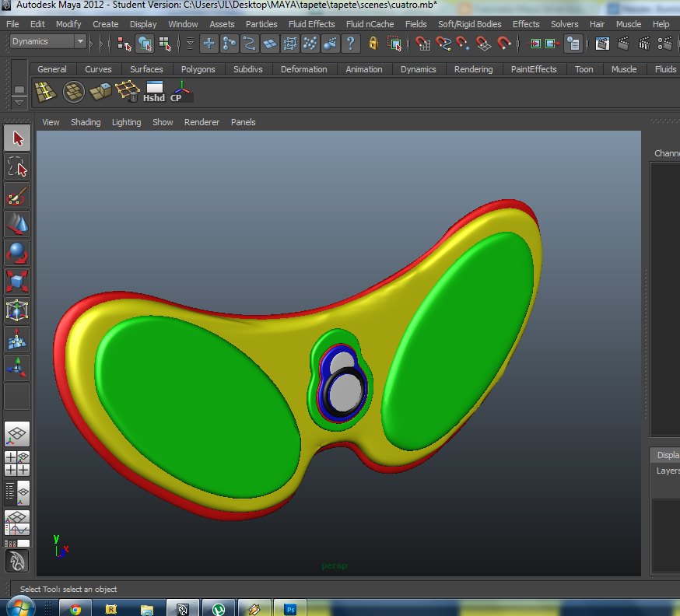The height and width of the screenshot is (616, 680).
Task: Toggle the lock current selection icon
Action: (x=373, y=44)
